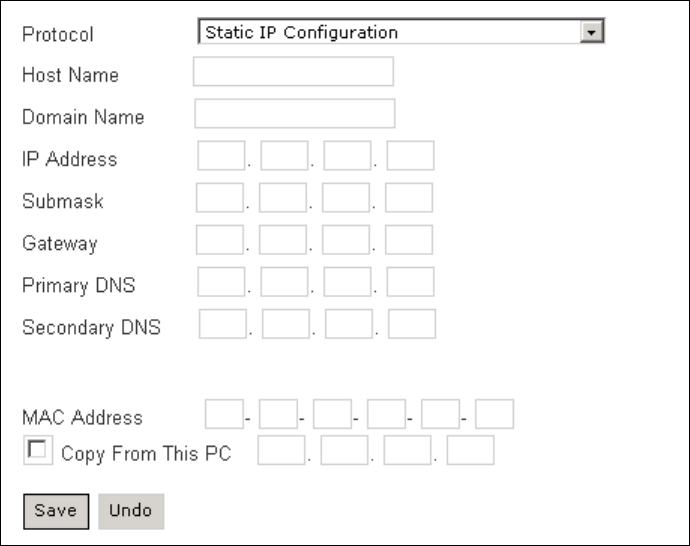Click the first MAC Address byte field

(x=224, y=414)
